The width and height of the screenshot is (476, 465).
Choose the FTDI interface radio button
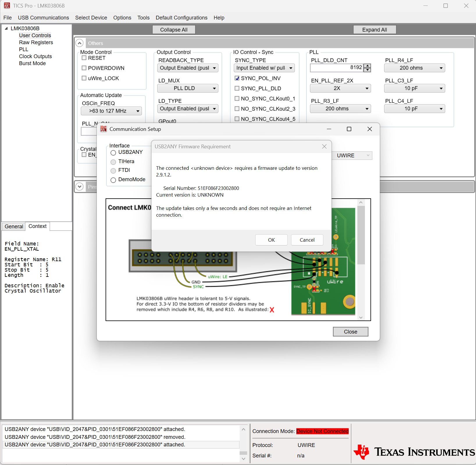click(x=113, y=171)
